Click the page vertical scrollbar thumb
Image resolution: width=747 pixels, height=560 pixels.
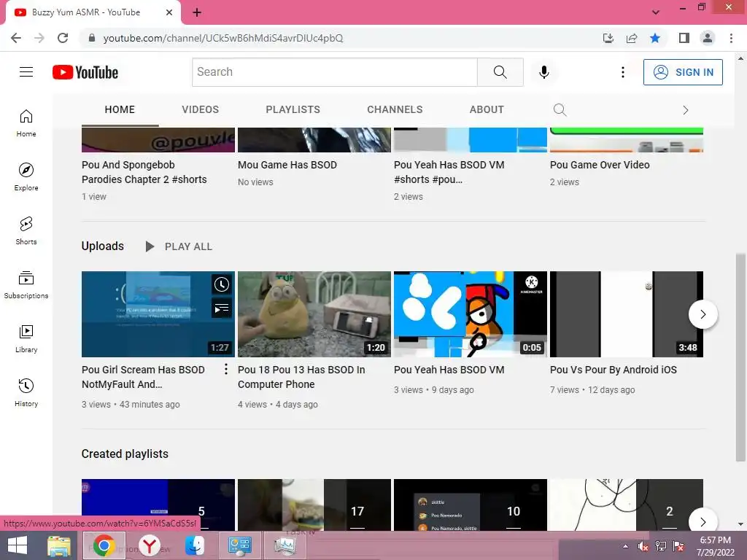(740, 357)
